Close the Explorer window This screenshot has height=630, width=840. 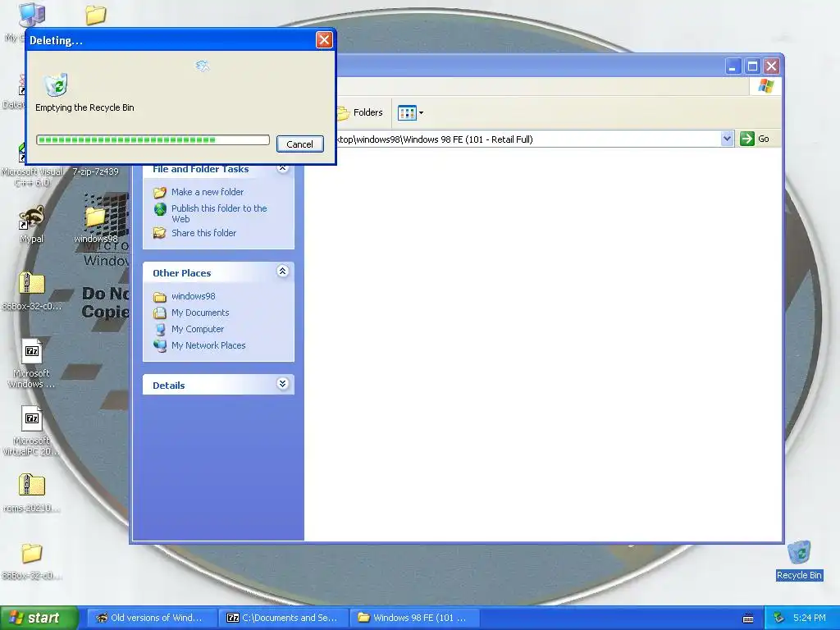point(771,66)
